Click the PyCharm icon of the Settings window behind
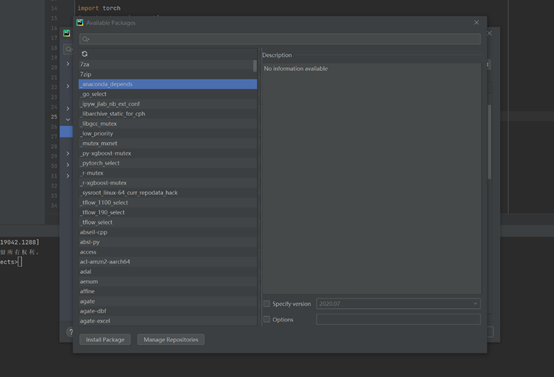 pos(67,33)
